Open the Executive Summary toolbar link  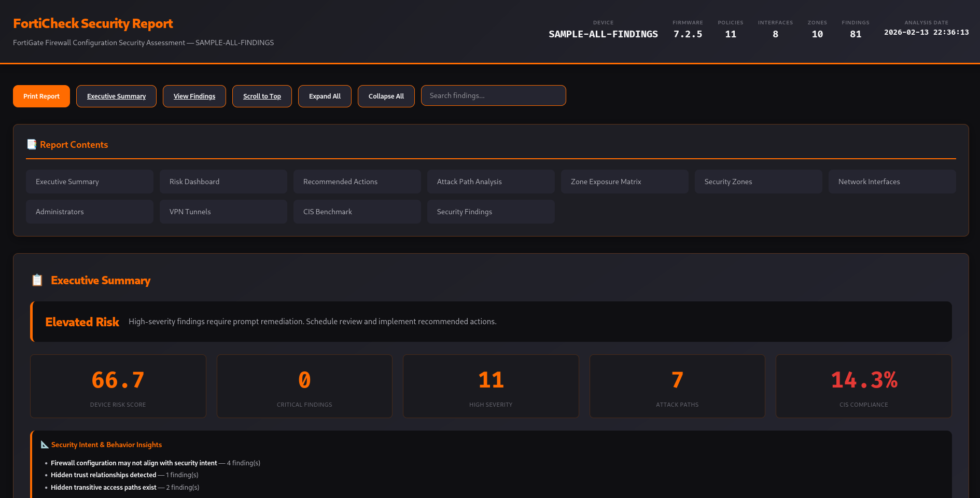[116, 96]
